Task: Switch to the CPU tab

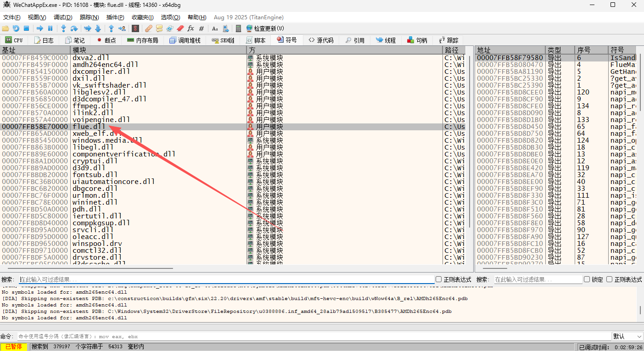Action: (x=14, y=40)
